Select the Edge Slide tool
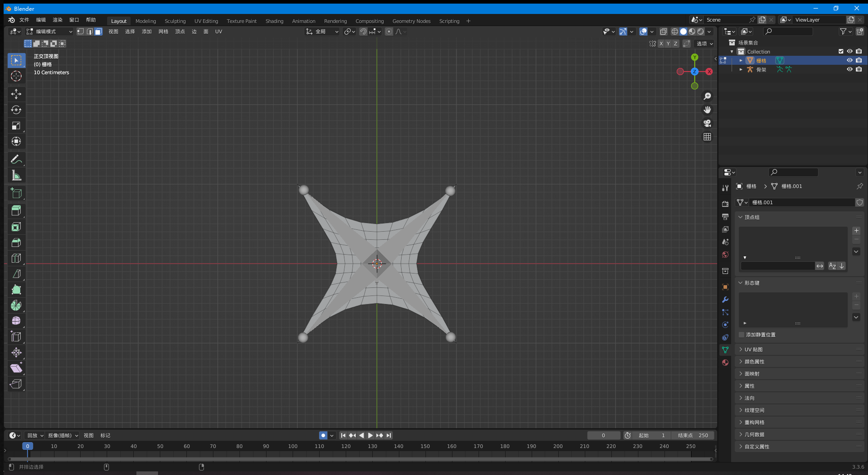868x475 pixels. pyautogui.click(x=16, y=336)
